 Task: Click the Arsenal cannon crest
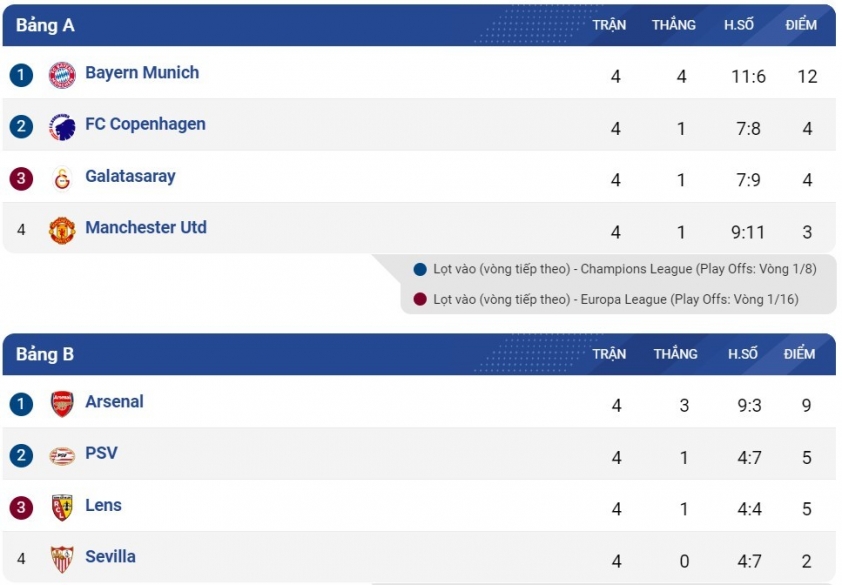pos(62,404)
